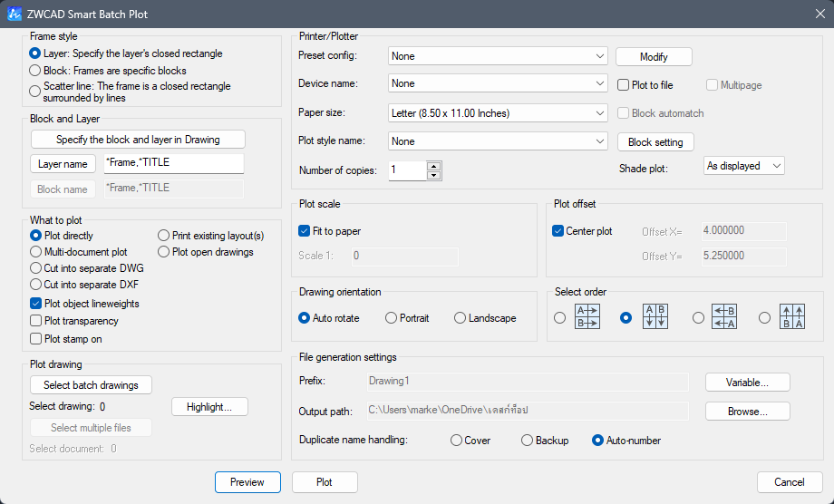The height and width of the screenshot is (504, 834).
Task: Uncheck Center plot
Action: 558,231
